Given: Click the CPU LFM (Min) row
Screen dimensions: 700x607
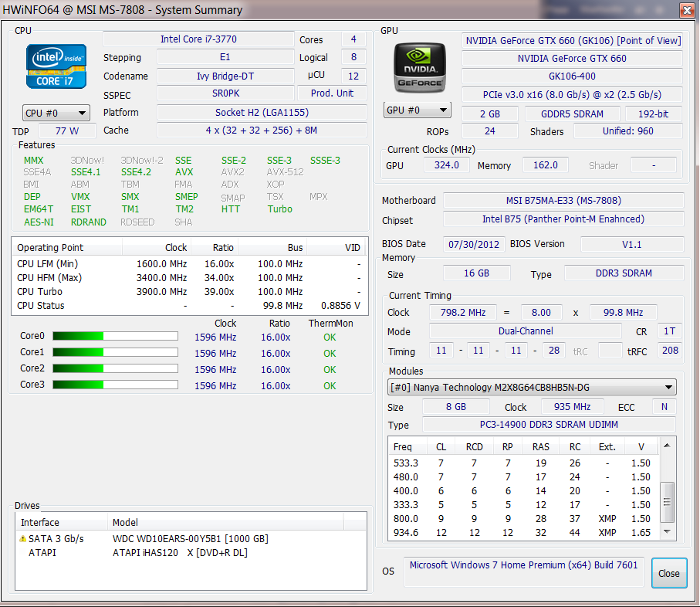Looking at the screenshot, I should (189, 264).
